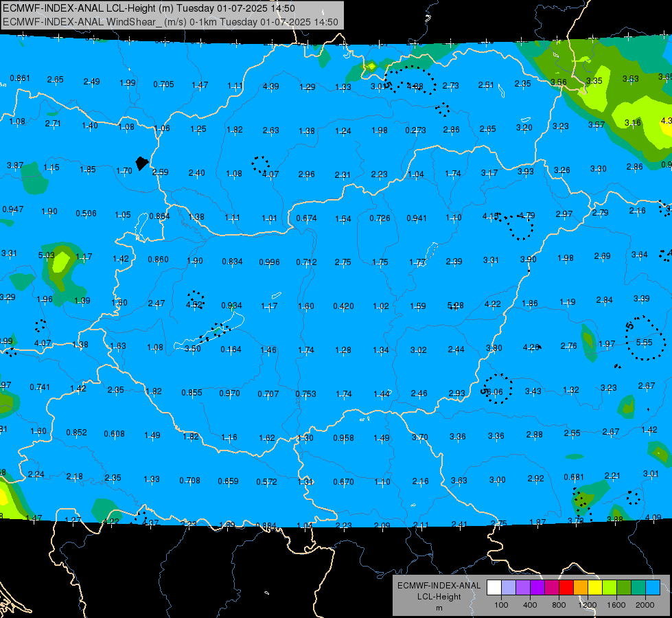Click the wind shear value 0.855
Image resolution: width=672 pixels, height=618 pixels.
(192, 392)
